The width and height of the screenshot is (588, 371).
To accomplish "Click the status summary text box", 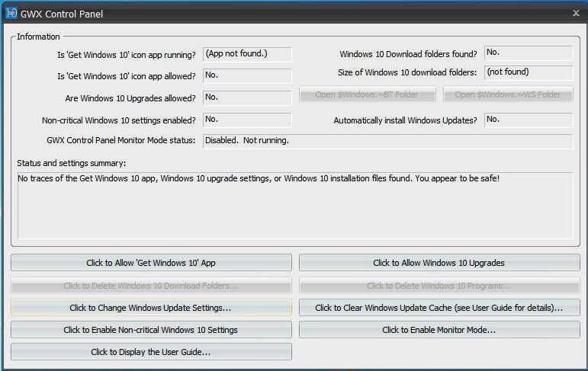I will (295, 206).
